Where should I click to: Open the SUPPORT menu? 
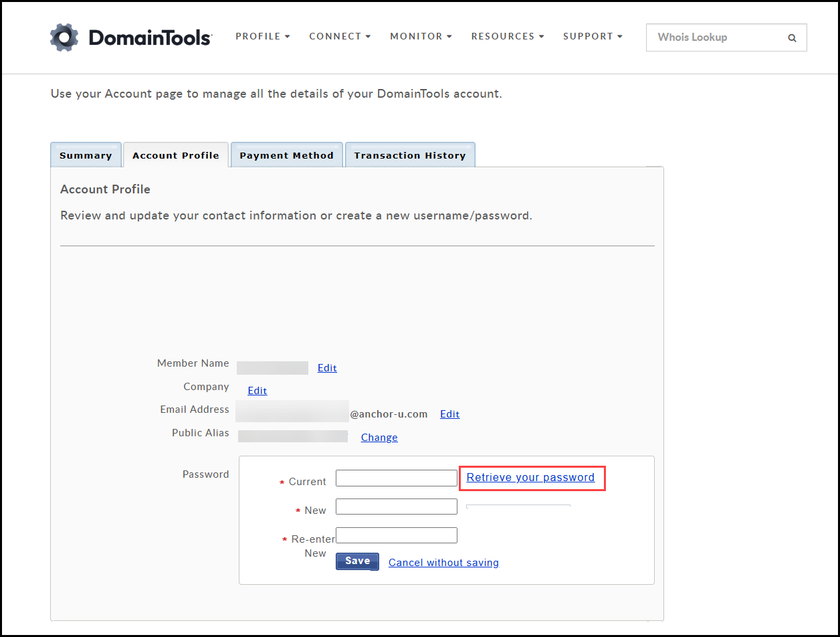tap(593, 36)
